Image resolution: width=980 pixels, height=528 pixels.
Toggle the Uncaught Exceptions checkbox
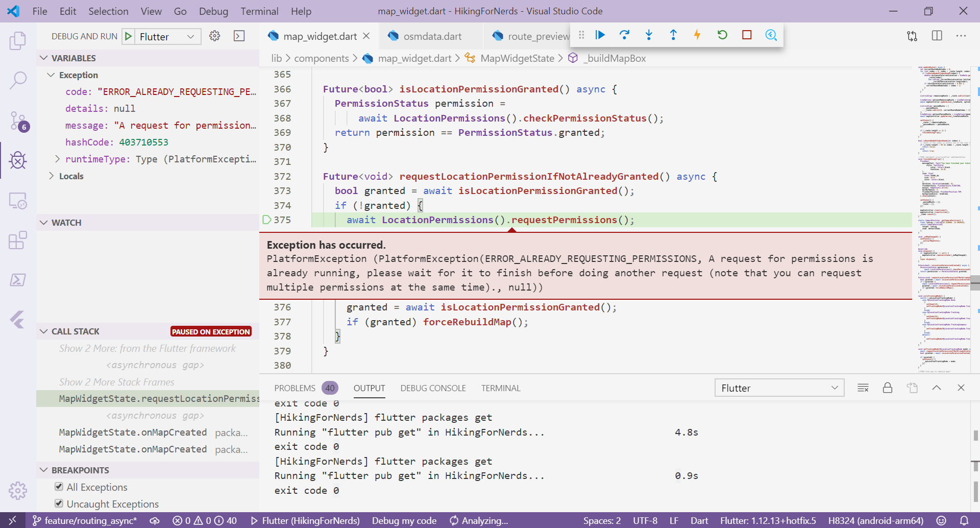point(59,503)
